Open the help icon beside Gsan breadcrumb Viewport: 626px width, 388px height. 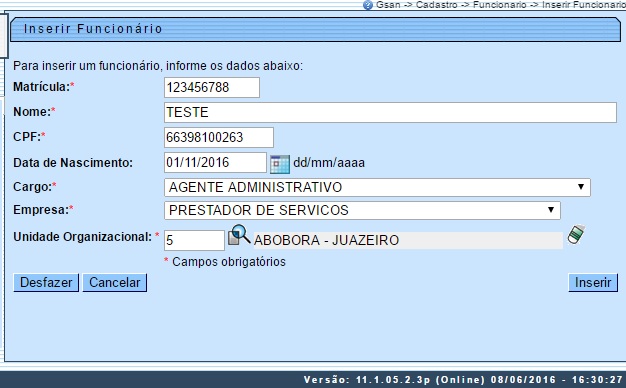(x=368, y=5)
